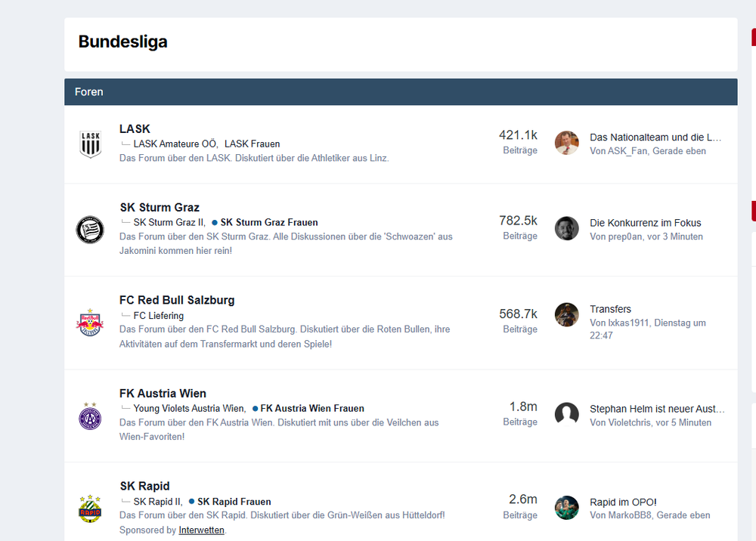Open the SK Rapid forum
Viewport: 756px width, 541px height.
(144, 486)
